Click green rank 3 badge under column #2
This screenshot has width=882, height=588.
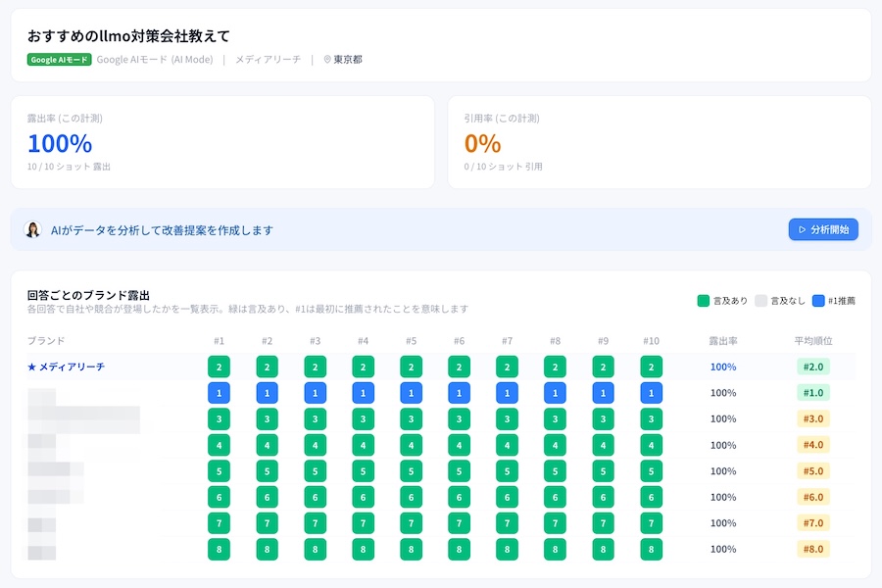268,418
